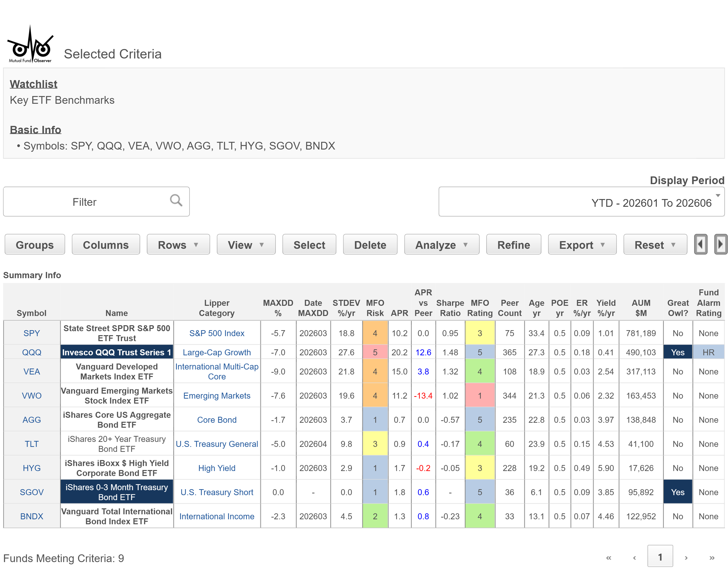Click the Delete button
This screenshot has width=728, height=579.
[370, 244]
